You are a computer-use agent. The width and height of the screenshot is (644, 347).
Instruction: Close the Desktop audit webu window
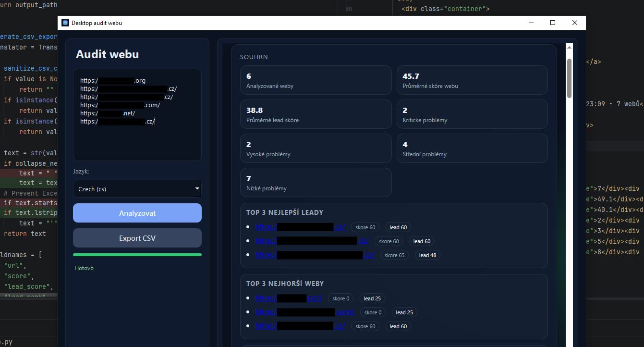[575, 23]
